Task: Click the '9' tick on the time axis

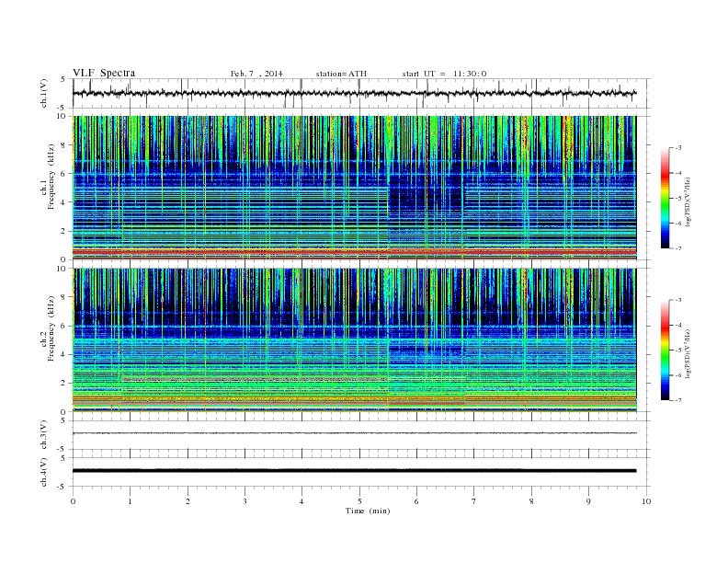Action: (x=588, y=501)
